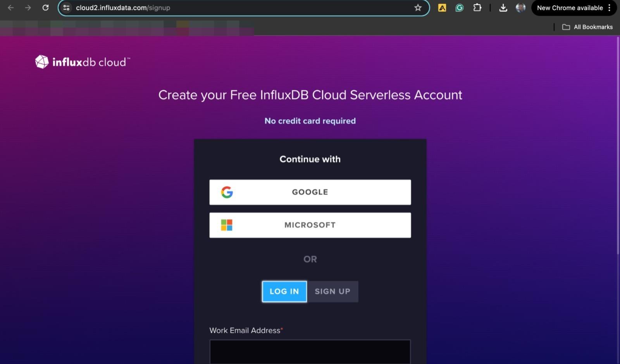Image resolution: width=620 pixels, height=364 pixels.
Task: Open the Grammarly extension icon
Action: 460,8
